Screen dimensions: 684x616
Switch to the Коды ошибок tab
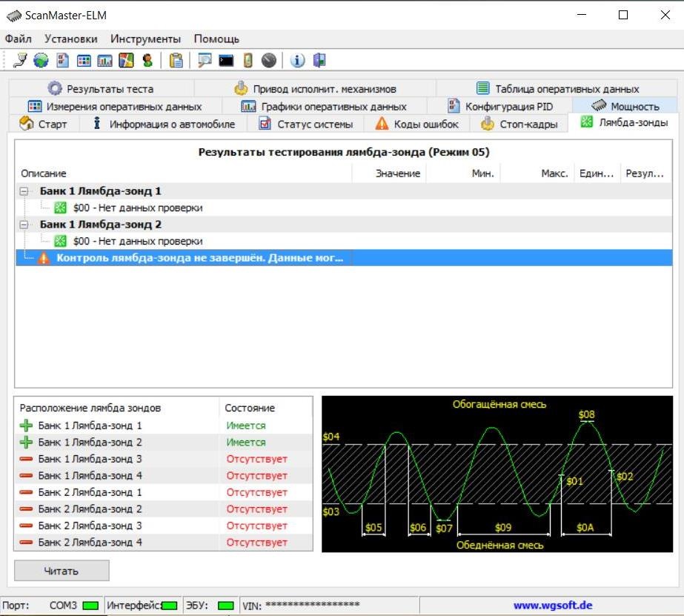click(x=417, y=124)
